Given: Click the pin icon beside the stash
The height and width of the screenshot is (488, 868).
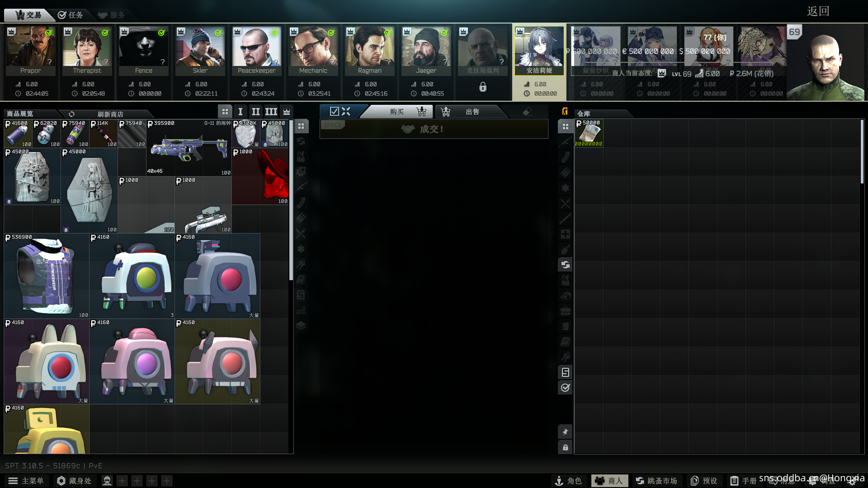Looking at the screenshot, I should tap(565, 432).
